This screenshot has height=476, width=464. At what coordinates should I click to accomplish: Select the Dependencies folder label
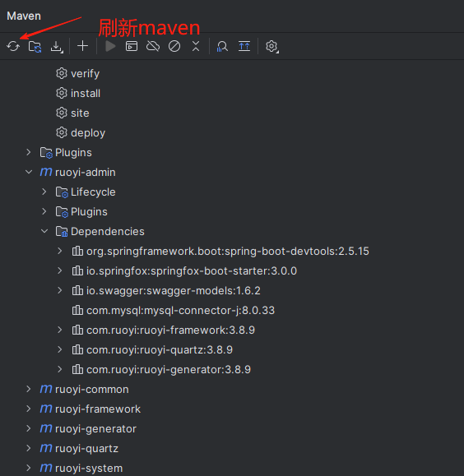108,231
